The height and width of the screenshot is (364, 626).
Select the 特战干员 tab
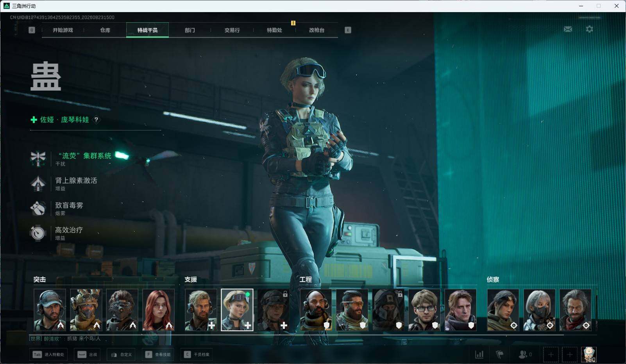pyautogui.click(x=147, y=30)
